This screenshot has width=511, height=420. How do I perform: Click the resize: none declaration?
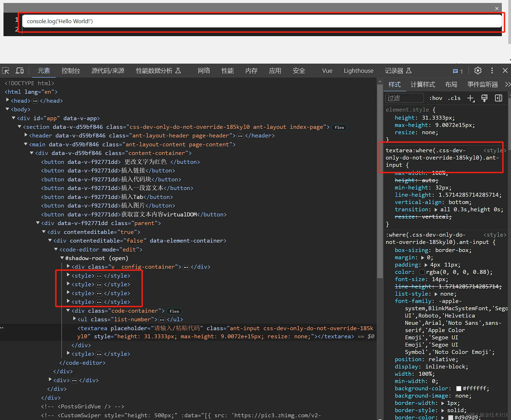click(x=417, y=132)
